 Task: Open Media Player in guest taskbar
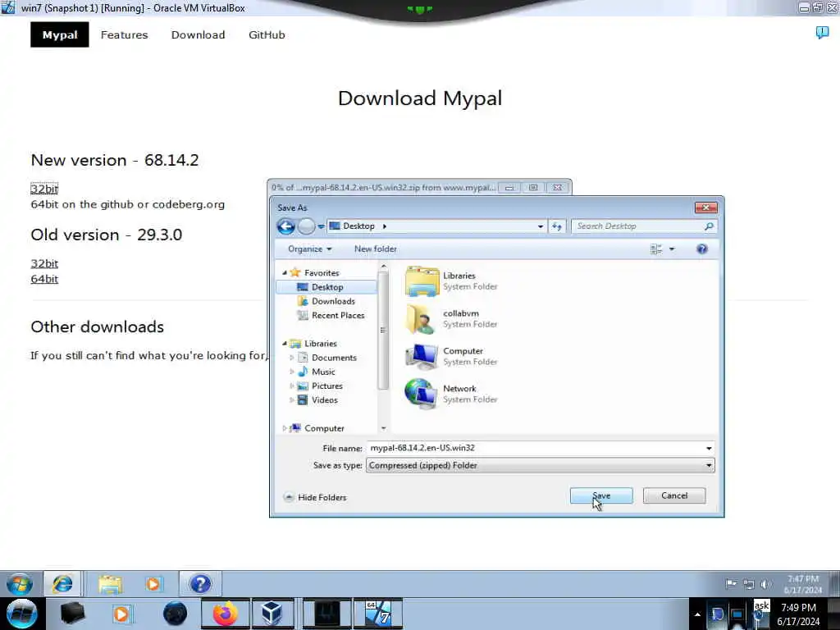[153, 583]
